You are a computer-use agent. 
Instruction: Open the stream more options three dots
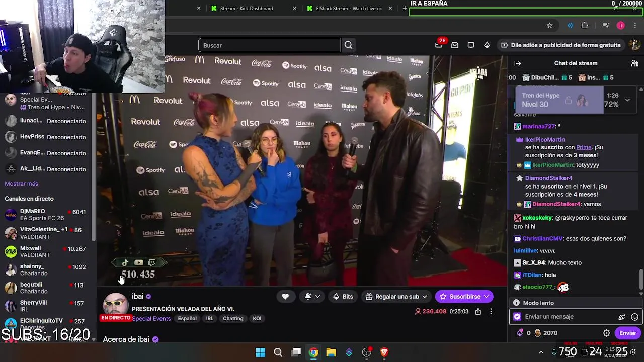click(x=491, y=311)
